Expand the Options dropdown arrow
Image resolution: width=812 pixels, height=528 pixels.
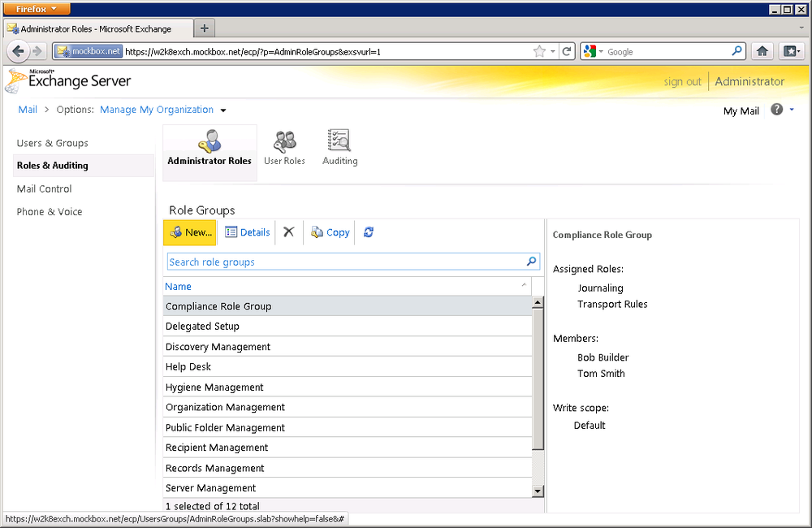click(223, 110)
